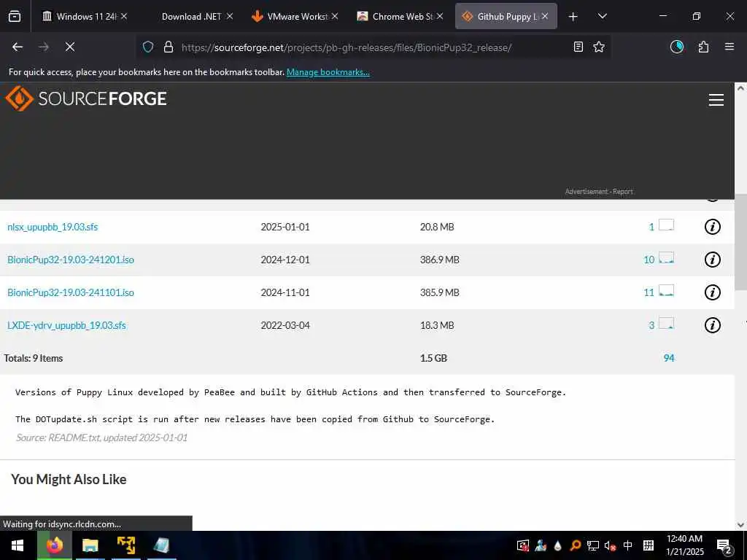Viewport: 747px width, 560px height.
Task: Click the tracking protection shield icon
Action: (148, 47)
